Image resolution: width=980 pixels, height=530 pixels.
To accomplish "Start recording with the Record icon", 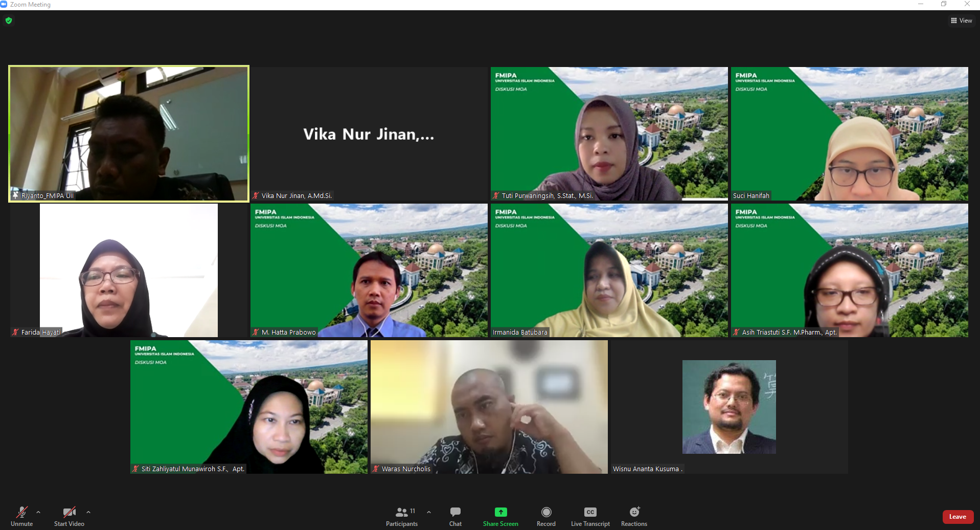I will click(546, 512).
